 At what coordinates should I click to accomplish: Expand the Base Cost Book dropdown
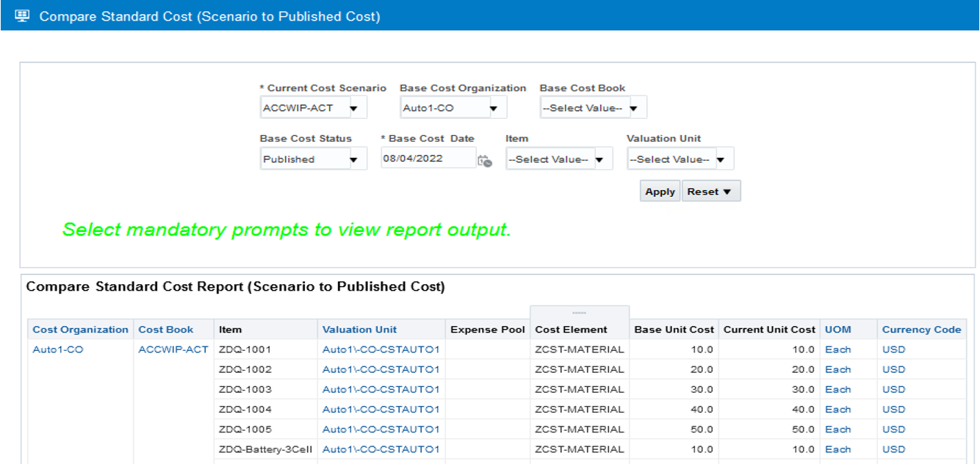point(594,108)
